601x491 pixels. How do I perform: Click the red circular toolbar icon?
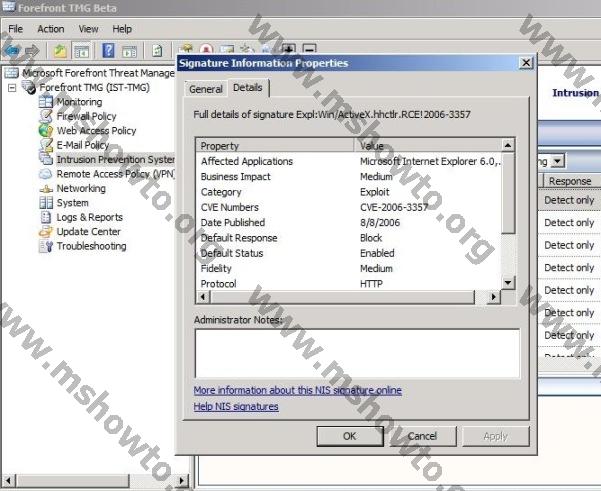point(206,49)
